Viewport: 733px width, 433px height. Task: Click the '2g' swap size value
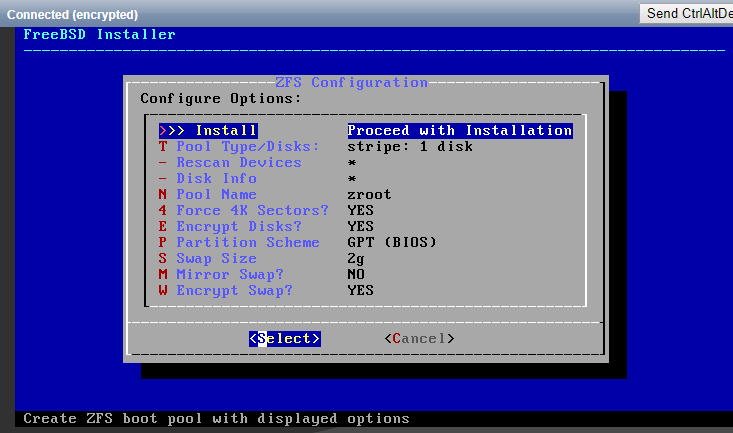356,258
